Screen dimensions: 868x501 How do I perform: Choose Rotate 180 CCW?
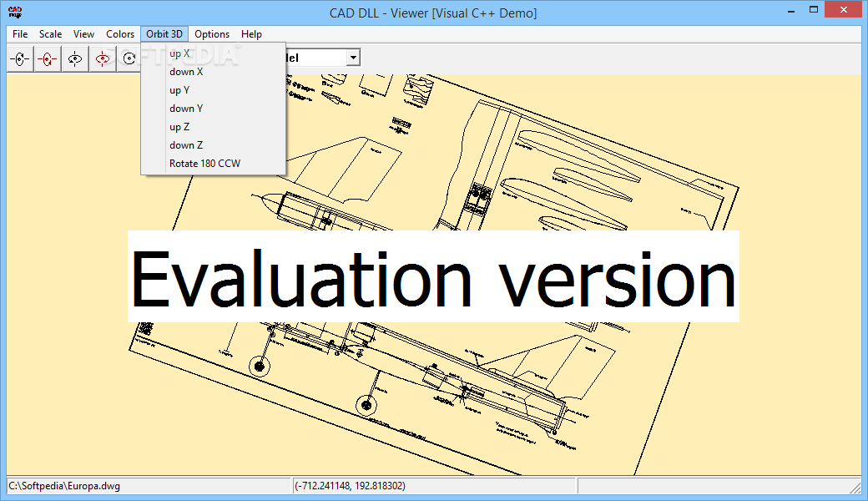(x=214, y=164)
